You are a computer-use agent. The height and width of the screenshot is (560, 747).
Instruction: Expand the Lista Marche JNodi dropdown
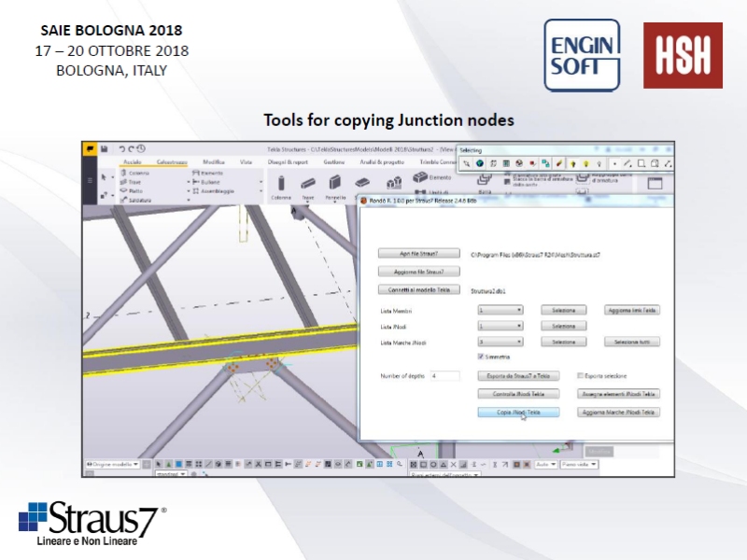pyautogui.click(x=500, y=343)
